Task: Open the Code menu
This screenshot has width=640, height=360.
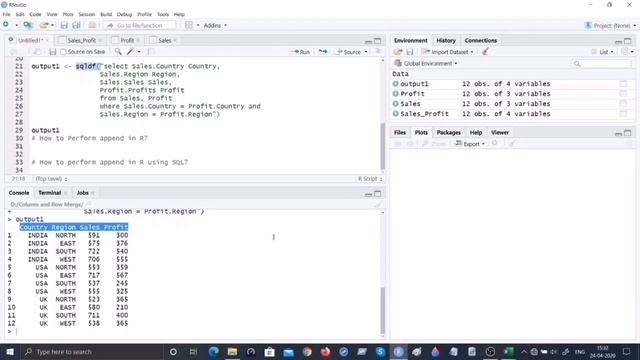Action: [35, 14]
